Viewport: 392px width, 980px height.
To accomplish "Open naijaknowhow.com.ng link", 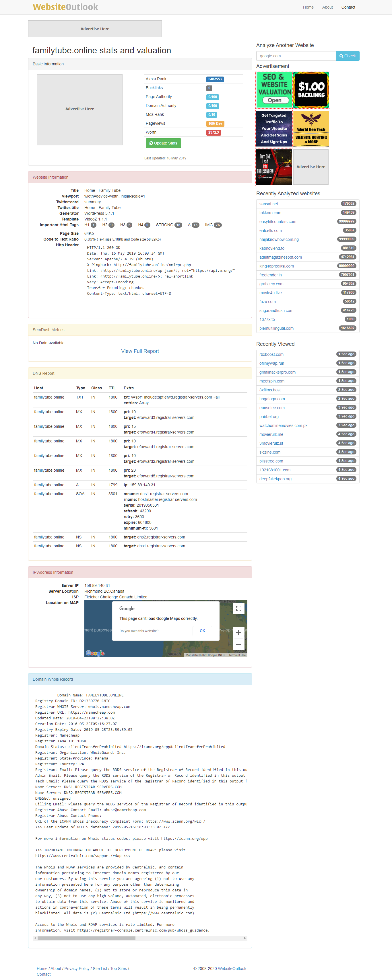I will pos(279,239).
